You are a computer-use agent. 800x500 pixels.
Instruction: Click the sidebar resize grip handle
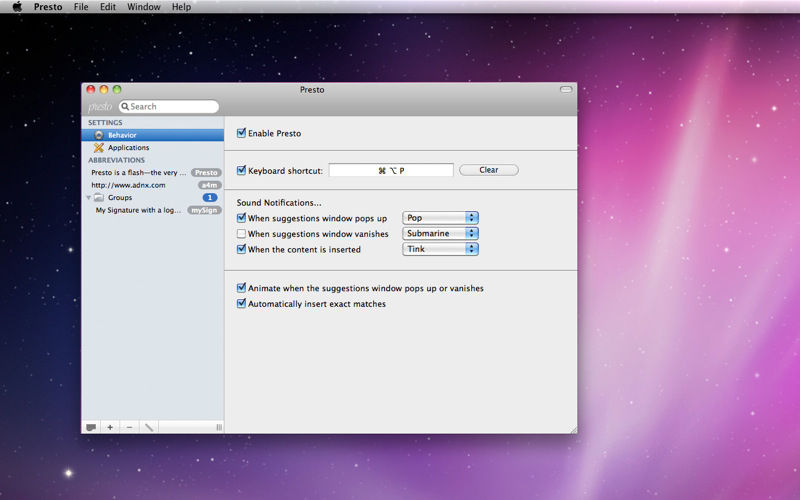pyautogui.click(x=219, y=427)
